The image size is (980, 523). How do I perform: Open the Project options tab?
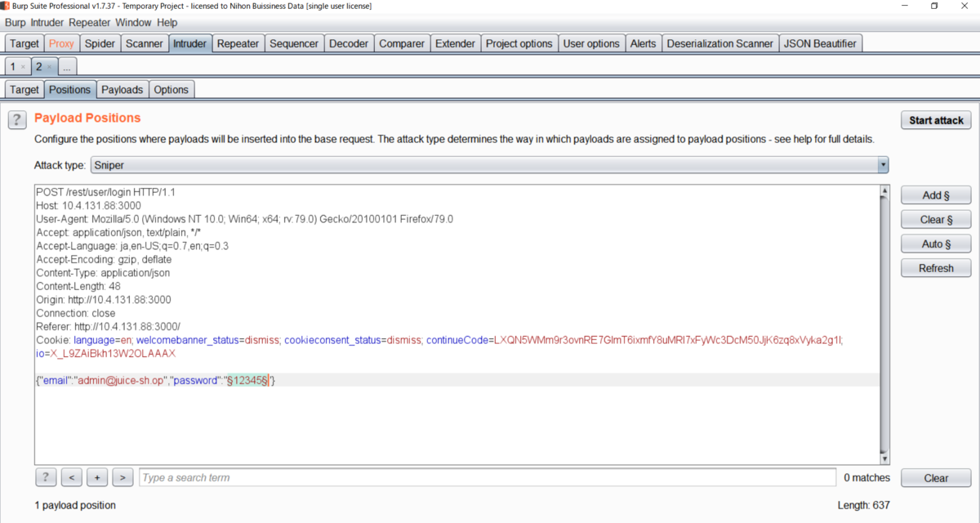click(x=519, y=43)
